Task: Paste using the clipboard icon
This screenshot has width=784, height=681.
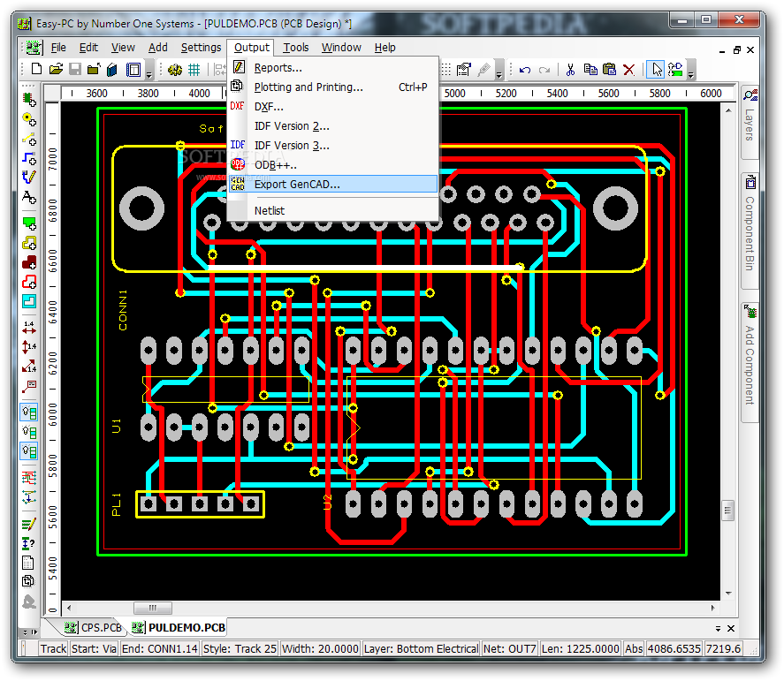Action: (610, 70)
